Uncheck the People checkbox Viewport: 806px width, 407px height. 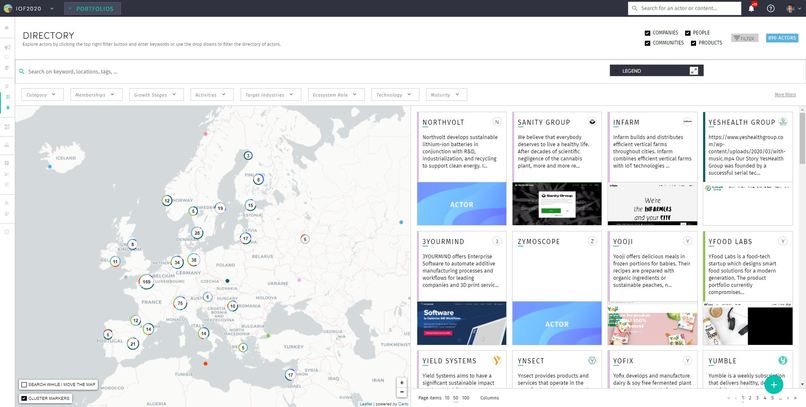coord(688,33)
